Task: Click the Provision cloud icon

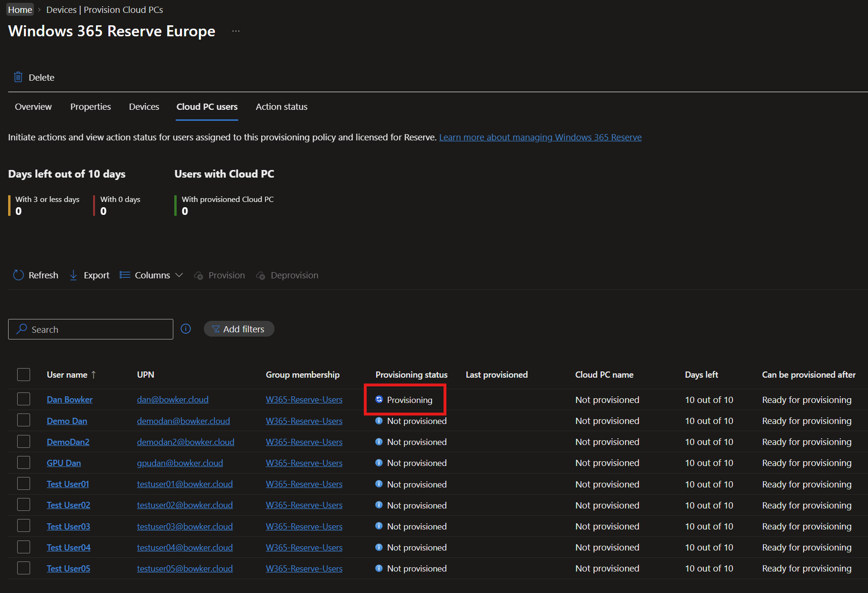Action: pyautogui.click(x=199, y=275)
